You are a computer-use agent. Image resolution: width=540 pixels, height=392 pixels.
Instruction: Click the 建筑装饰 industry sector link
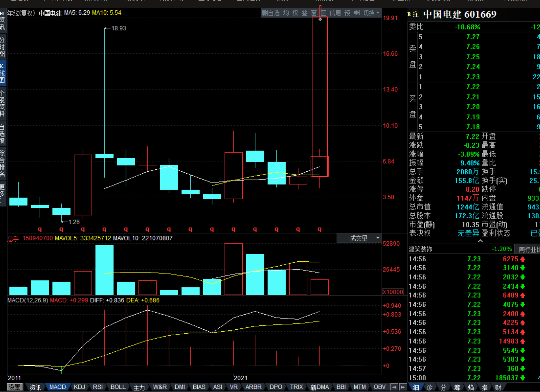pos(421,249)
